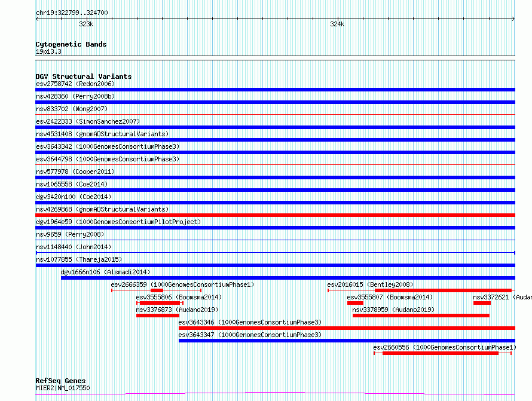Click the red block under nsv3372621

[x=482, y=303]
